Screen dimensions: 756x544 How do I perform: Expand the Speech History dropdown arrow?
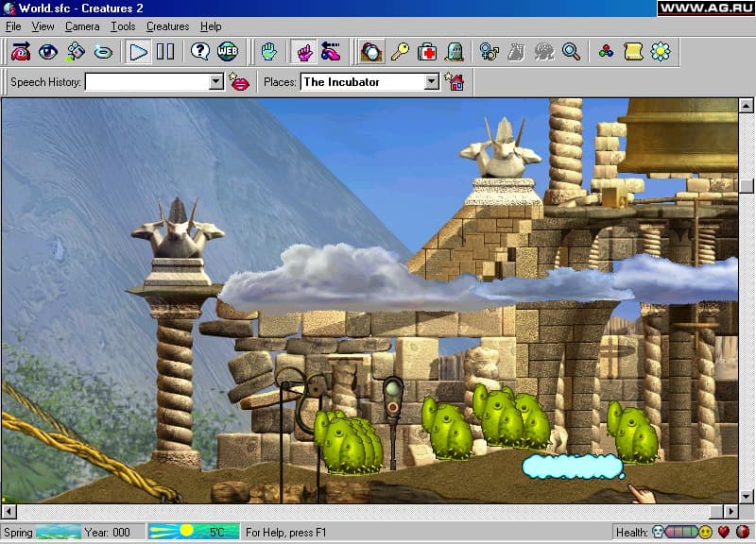pyautogui.click(x=216, y=82)
